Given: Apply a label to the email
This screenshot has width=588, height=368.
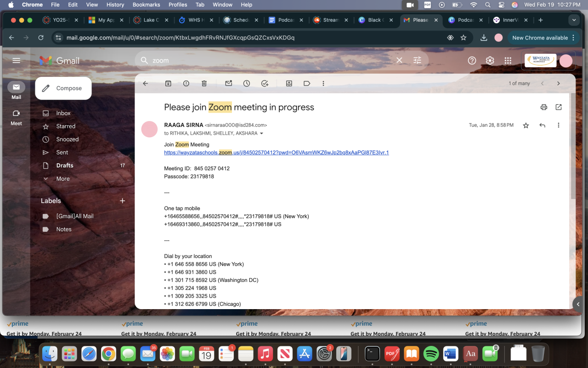Looking at the screenshot, I should click(307, 83).
